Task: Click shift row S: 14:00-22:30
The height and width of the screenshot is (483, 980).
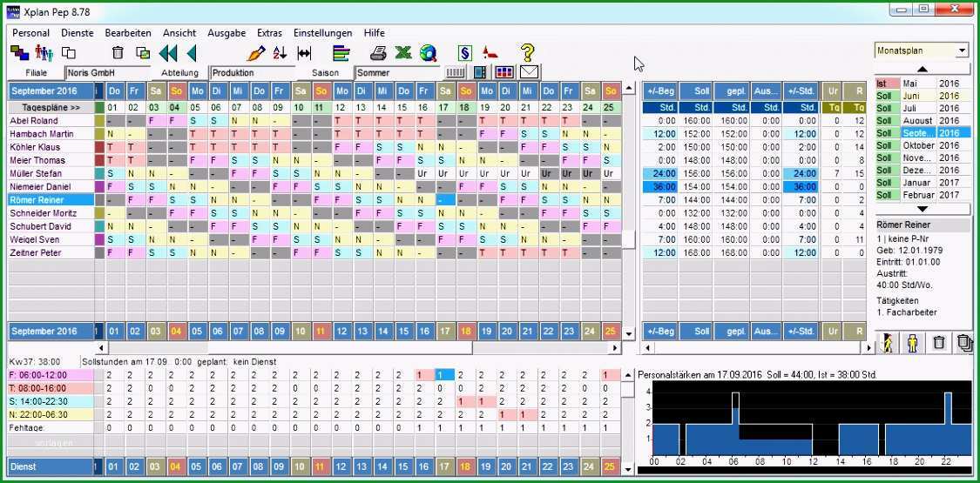Action: pos(51,401)
